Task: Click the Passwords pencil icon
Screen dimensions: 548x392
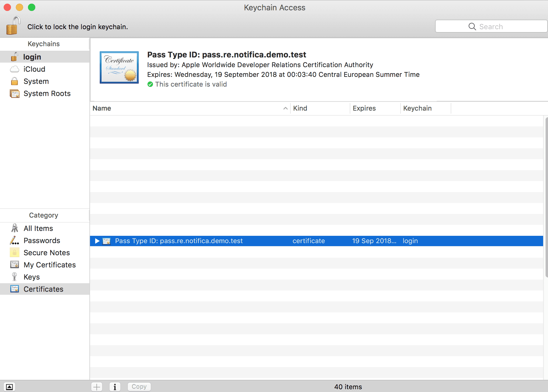Action: tap(14, 241)
